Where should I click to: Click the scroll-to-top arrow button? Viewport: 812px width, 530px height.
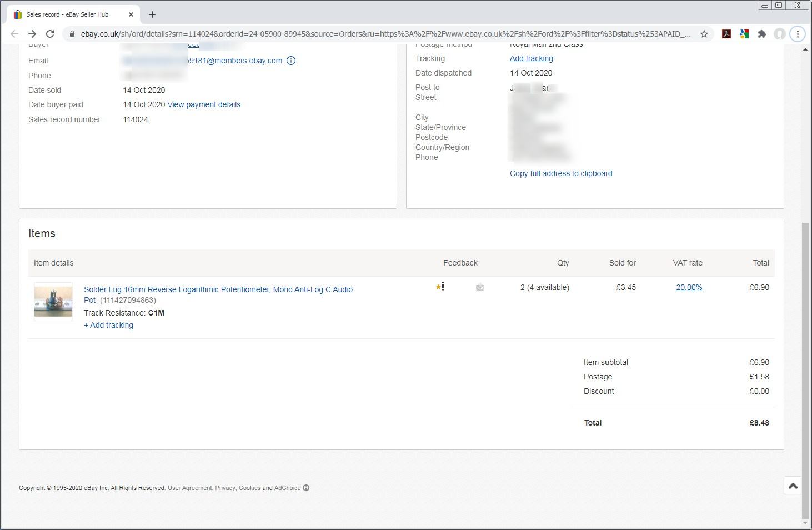point(793,485)
